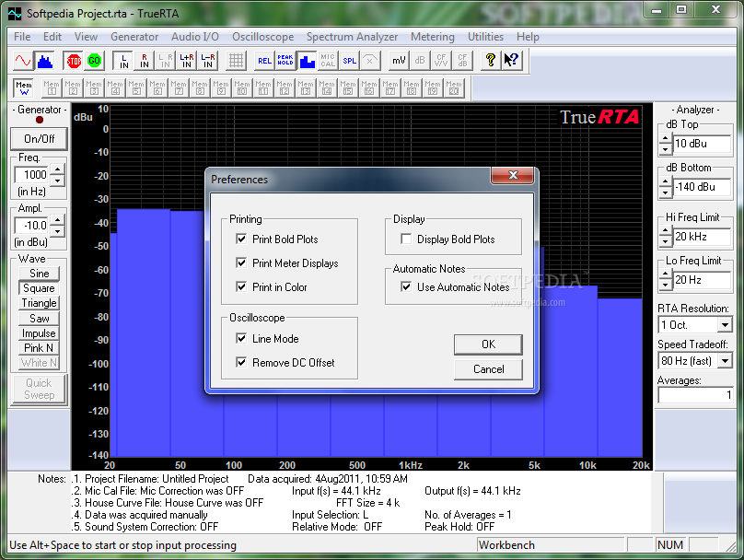744x560 pixels.
Task: Choose Triangle wave button
Action: coord(39,303)
